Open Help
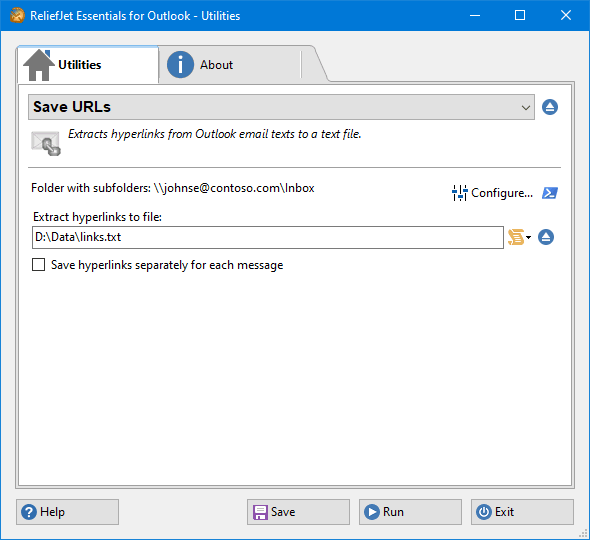590x540 pixels. pos(67,512)
